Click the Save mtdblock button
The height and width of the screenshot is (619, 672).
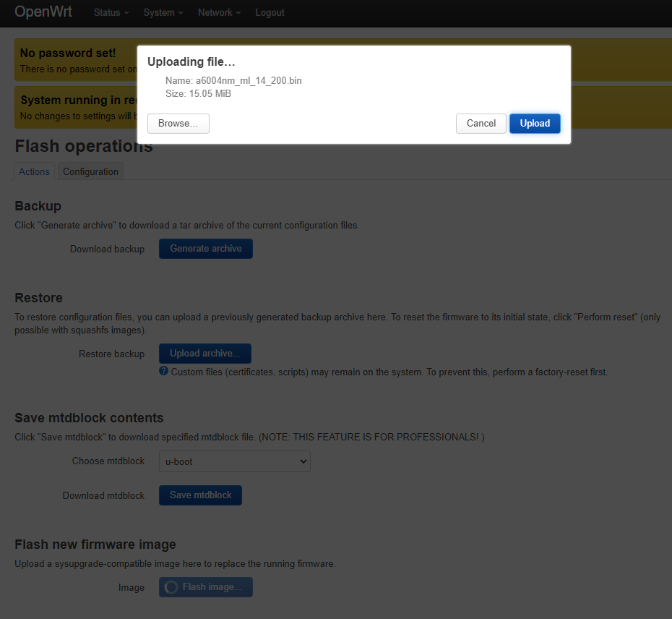pyautogui.click(x=200, y=495)
